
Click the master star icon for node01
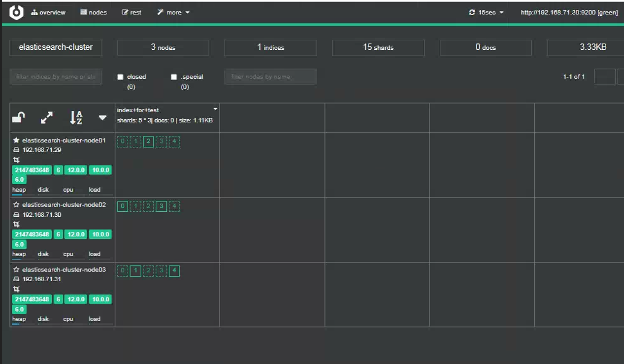point(16,140)
